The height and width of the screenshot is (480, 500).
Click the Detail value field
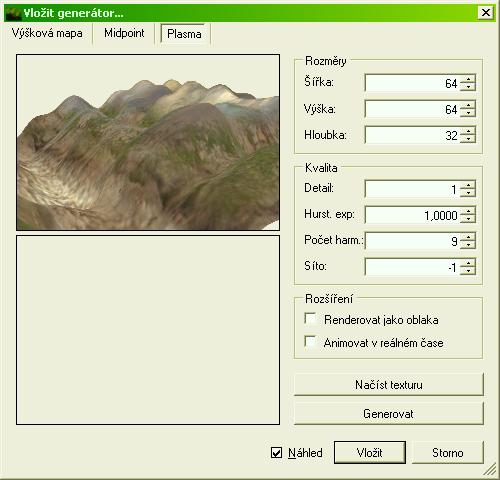coord(412,189)
